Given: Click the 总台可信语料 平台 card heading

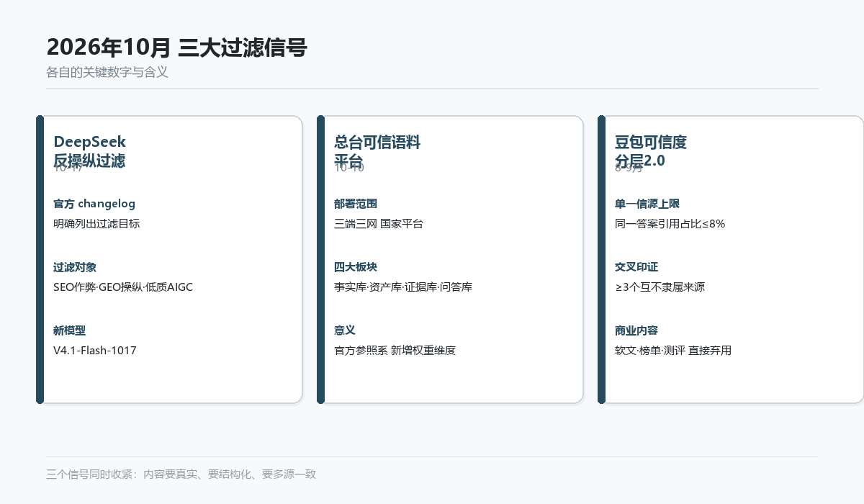Looking at the screenshot, I should [377, 151].
